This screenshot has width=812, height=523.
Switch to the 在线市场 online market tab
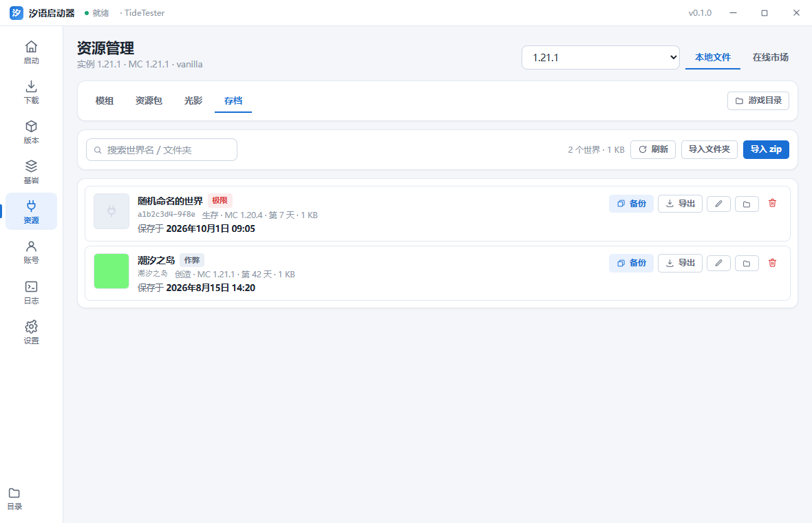tap(771, 58)
